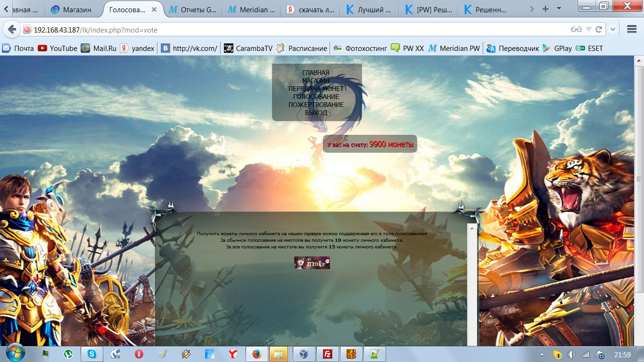644x362 pixels.
Task: Open Windows Explorer folder in taskbar
Action: click(x=279, y=354)
